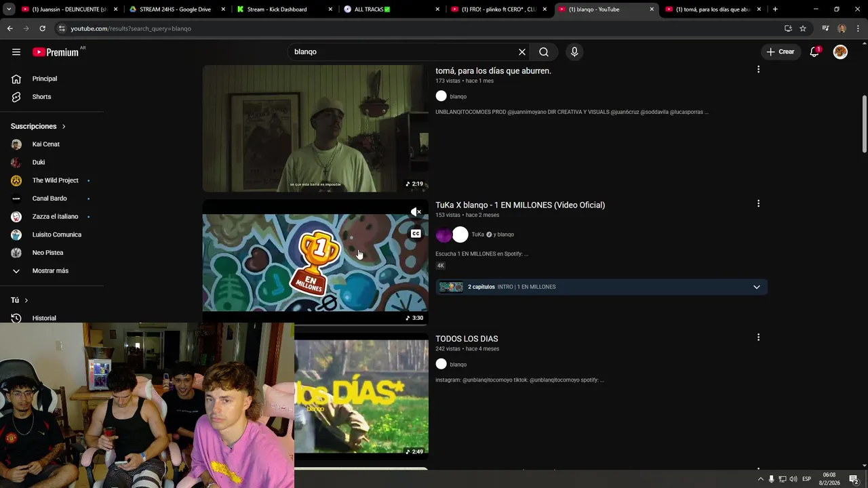Image resolution: width=868 pixels, height=488 pixels.
Task: Open Principal in sidebar
Action: pos(52,79)
